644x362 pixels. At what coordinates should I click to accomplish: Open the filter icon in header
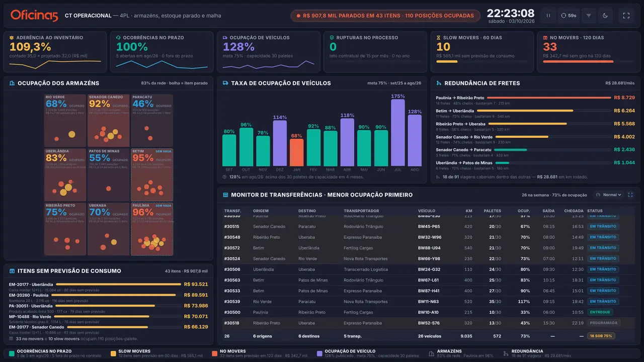coord(589,16)
